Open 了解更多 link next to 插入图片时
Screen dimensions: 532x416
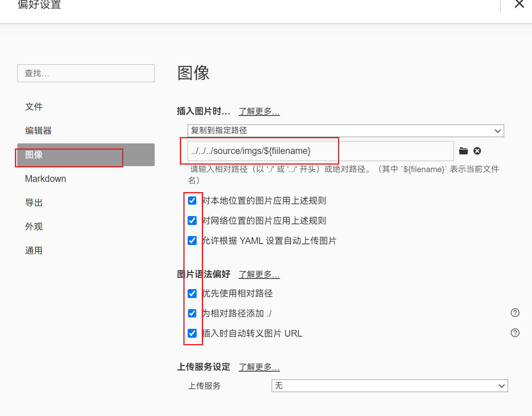click(x=259, y=112)
